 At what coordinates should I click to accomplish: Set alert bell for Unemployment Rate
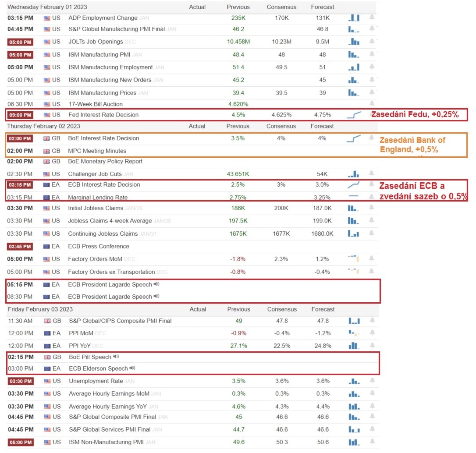point(372,380)
